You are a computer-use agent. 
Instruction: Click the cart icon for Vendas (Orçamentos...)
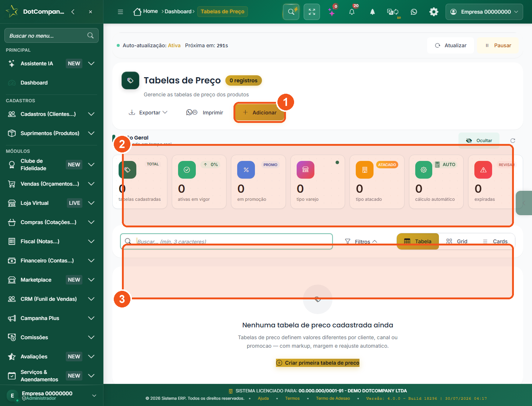coord(12,184)
